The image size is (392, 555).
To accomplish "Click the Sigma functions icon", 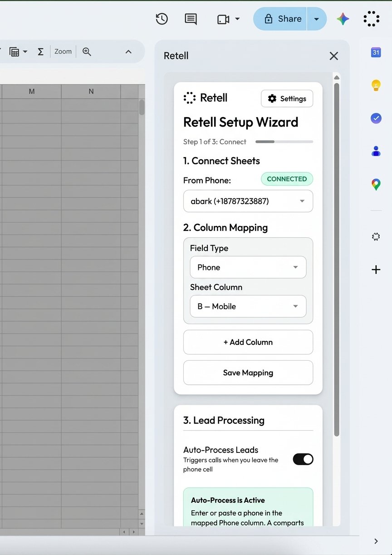I will pyautogui.click(x=40, y=52).
